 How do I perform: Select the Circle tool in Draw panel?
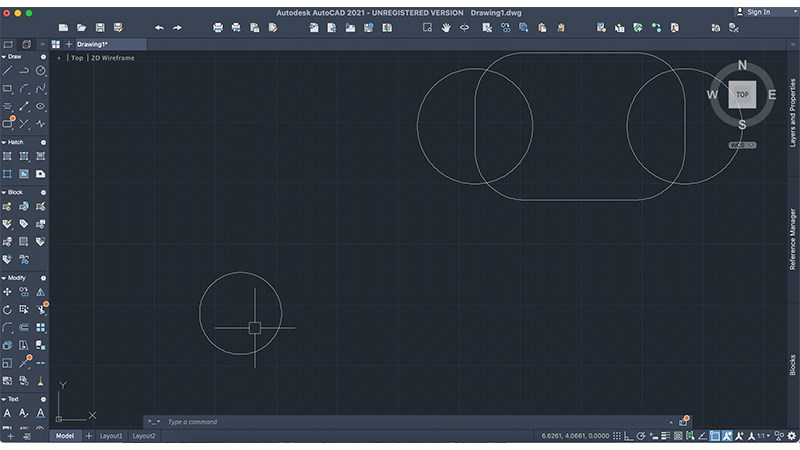[x=41, y=71]
